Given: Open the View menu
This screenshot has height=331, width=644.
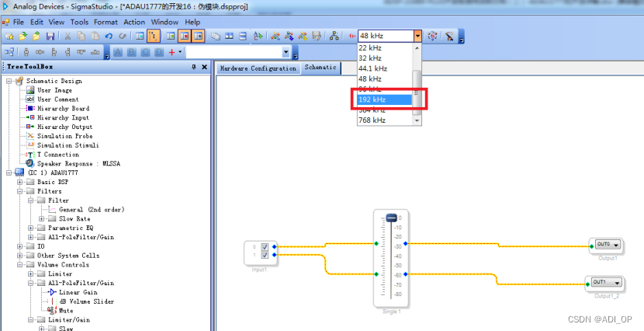Looking at the screenshot, I should [57, 23].
